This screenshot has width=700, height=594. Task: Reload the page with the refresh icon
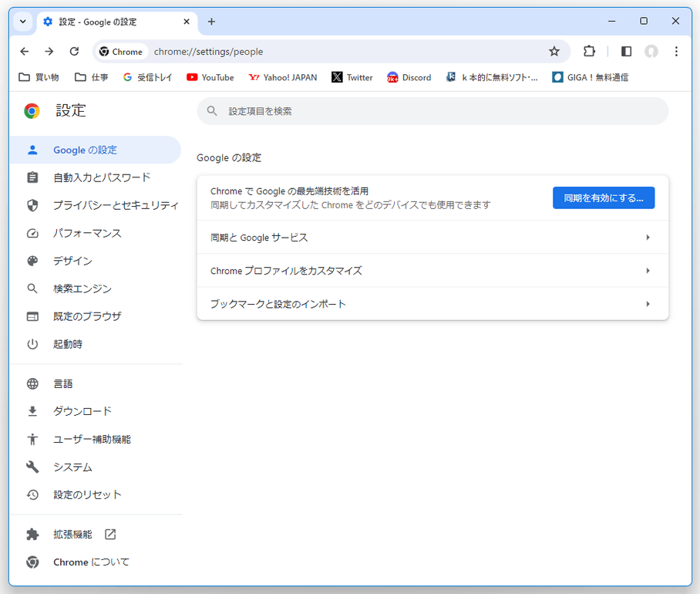(74, 52)
